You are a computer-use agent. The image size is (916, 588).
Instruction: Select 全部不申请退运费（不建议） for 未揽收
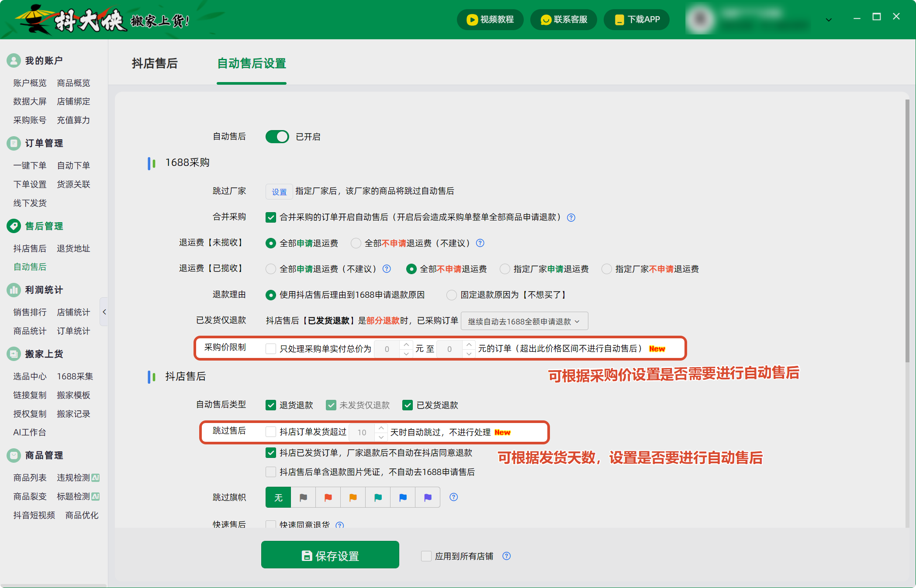pyautogui.click(x=356, y=243)
